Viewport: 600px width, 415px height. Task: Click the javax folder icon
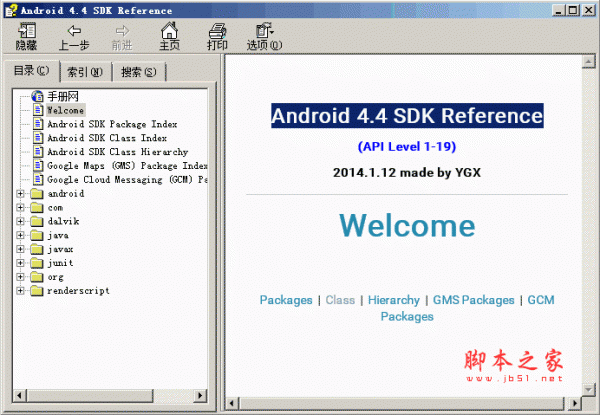[37, 249]
